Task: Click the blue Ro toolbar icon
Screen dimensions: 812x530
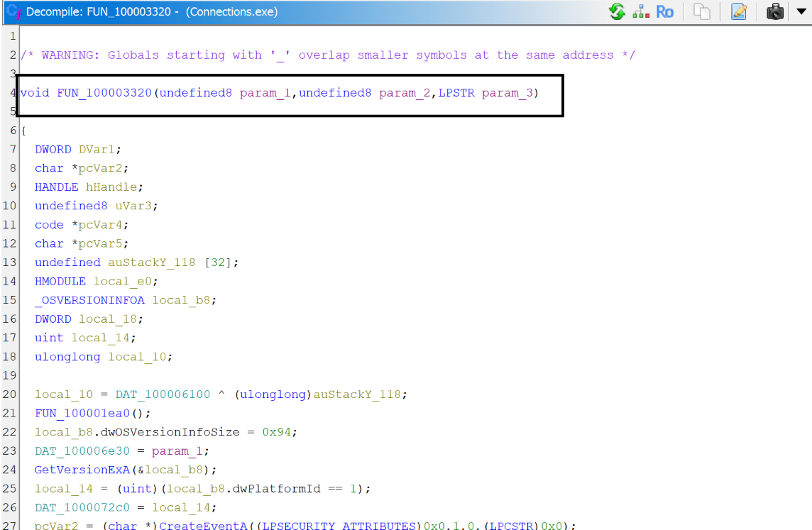Action: pyautogui.click(x=664, y=11)
